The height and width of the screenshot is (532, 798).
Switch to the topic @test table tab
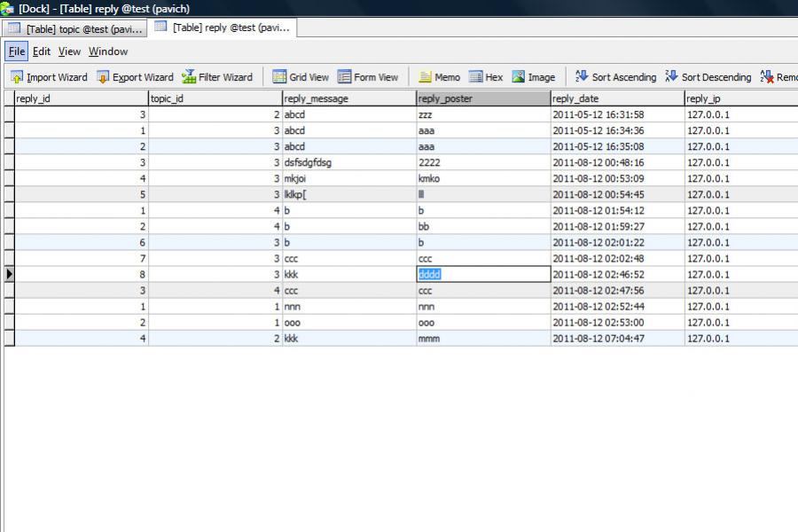tap(74, 29)
